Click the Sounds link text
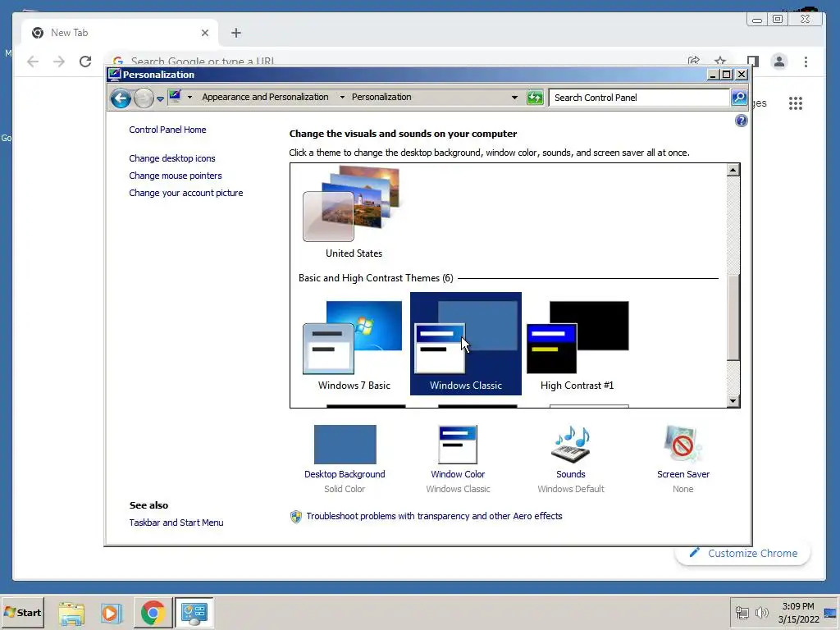The image size is (840, 630). (571, 474)
